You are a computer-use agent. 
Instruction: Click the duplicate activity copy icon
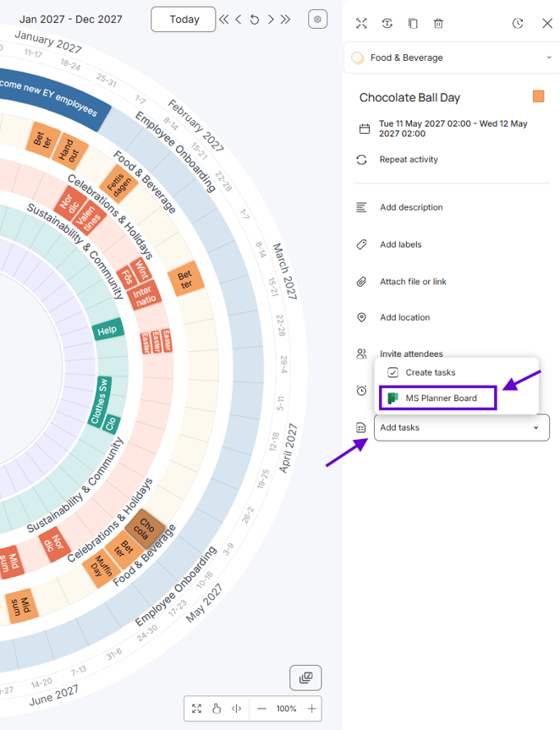click(413, 24)
